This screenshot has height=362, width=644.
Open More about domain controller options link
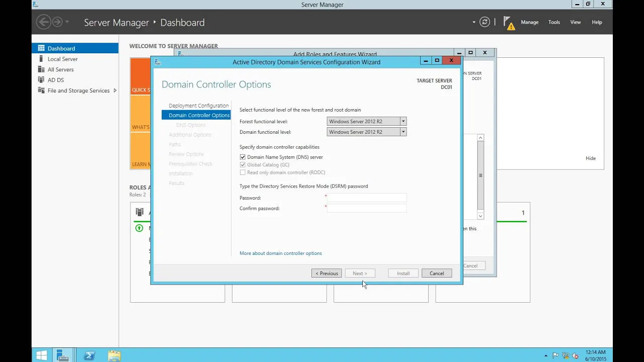281,253
